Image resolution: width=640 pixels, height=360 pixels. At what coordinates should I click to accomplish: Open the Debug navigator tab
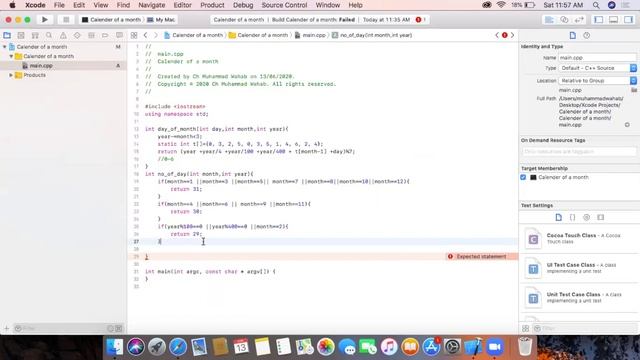[x=91, y=36]
